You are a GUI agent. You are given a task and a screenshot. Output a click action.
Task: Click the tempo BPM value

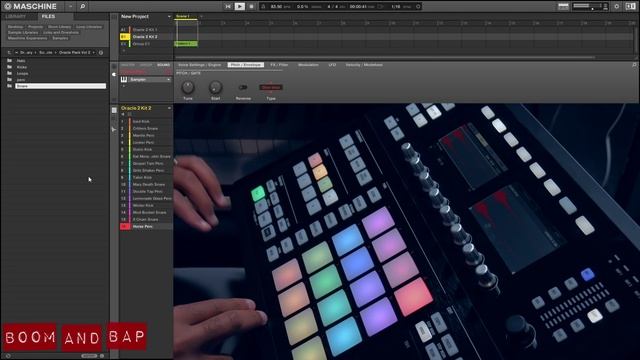point(276,7)
